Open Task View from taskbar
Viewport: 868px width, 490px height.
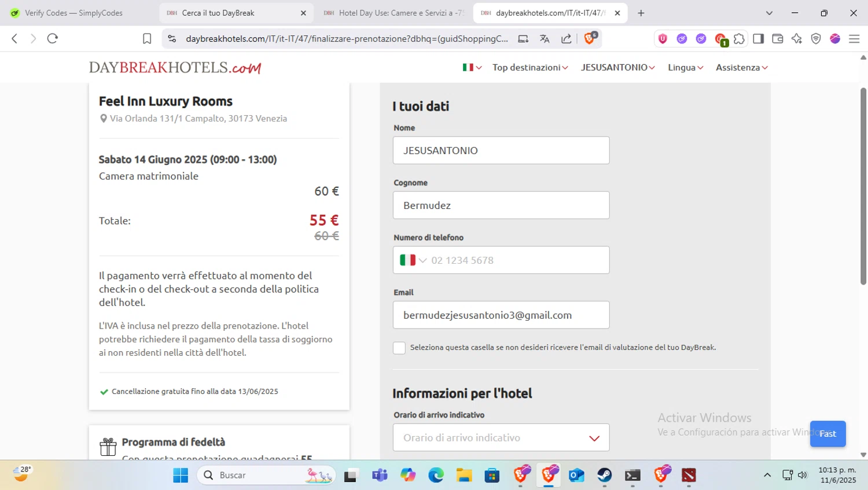pyautogui.click(x=351, y=476)
